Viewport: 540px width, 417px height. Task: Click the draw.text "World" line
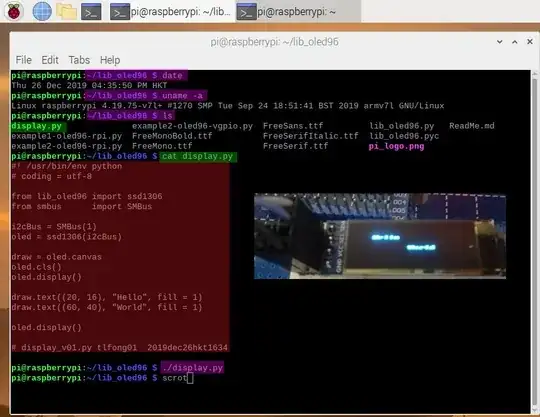click(x=107, y=307)
